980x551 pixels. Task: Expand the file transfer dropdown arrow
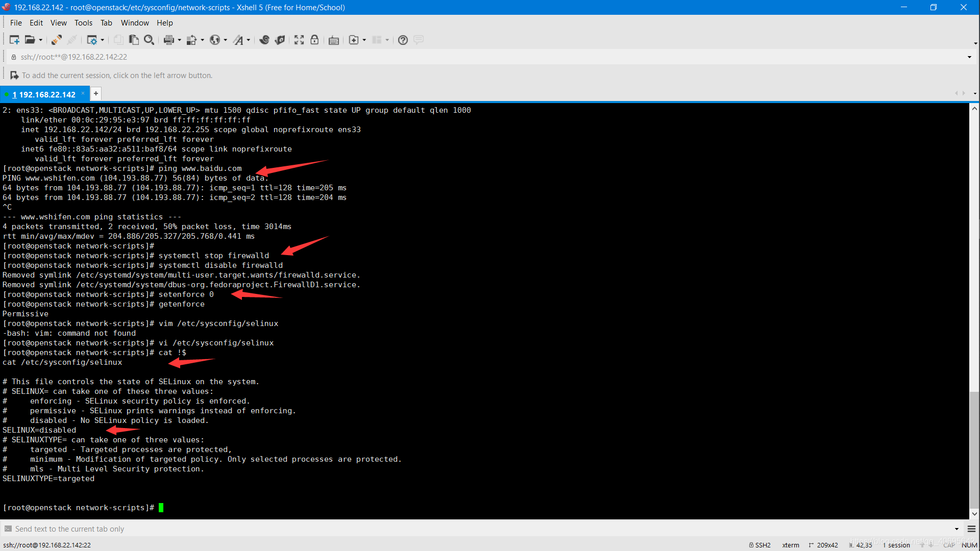[x=203, y=40]
